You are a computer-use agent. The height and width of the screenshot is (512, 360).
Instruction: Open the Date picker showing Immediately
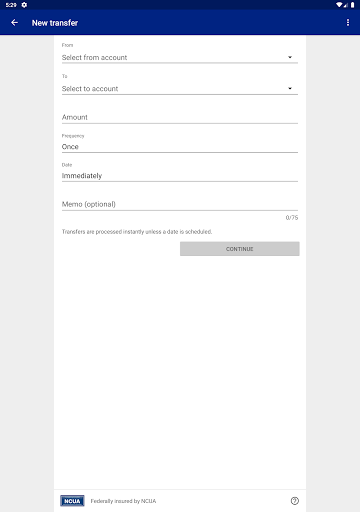(x=180, y=173)
